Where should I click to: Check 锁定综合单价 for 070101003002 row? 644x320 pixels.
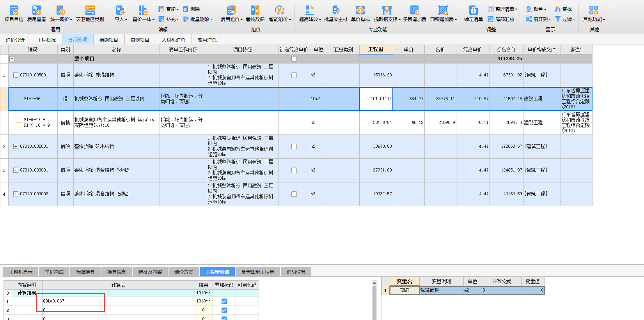point(294,194)
